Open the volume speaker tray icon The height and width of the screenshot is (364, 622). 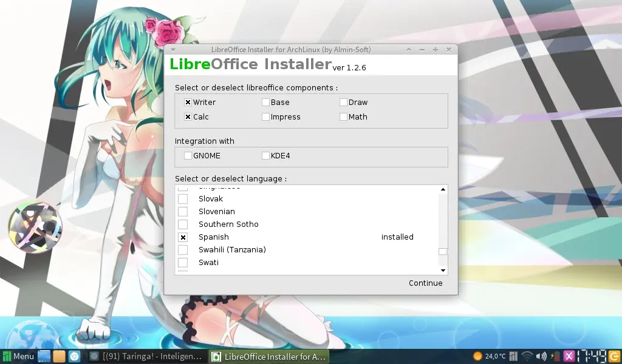tap(541, 357)
